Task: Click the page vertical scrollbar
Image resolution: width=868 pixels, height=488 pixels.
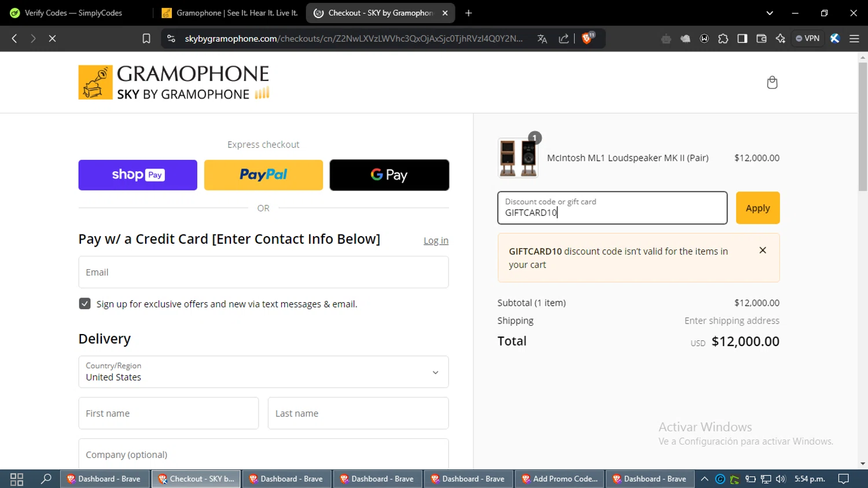Action: 863,127
